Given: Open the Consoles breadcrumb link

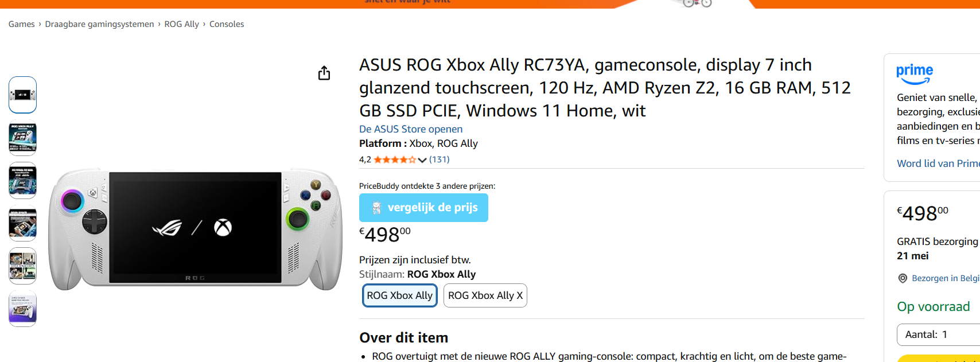Looking at the screenshot, I should pos(227,24).
